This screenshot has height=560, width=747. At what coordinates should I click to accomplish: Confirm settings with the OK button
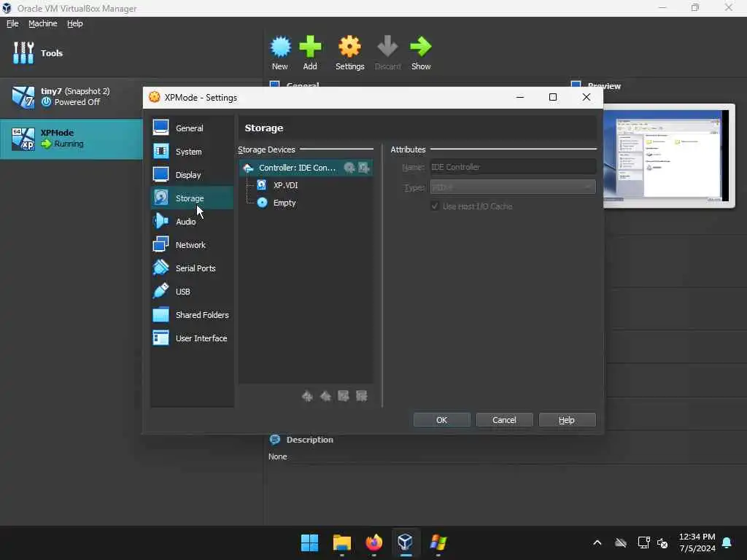pos(441,420)
